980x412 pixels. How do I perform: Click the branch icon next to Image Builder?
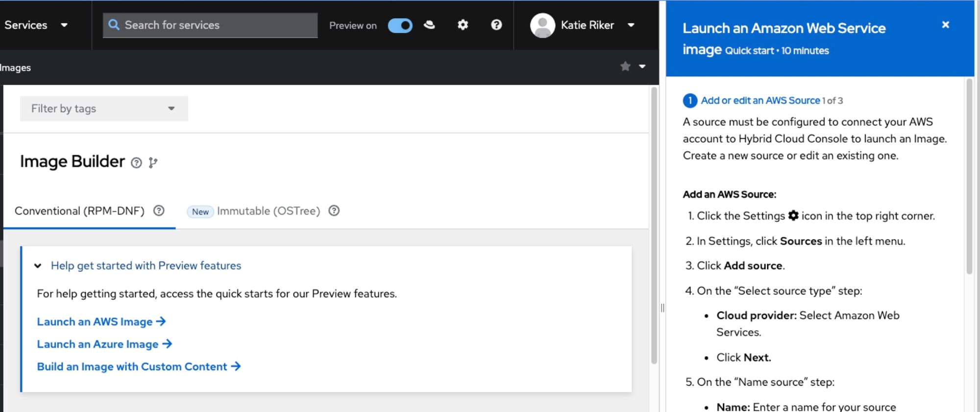(x=153, y=163)
